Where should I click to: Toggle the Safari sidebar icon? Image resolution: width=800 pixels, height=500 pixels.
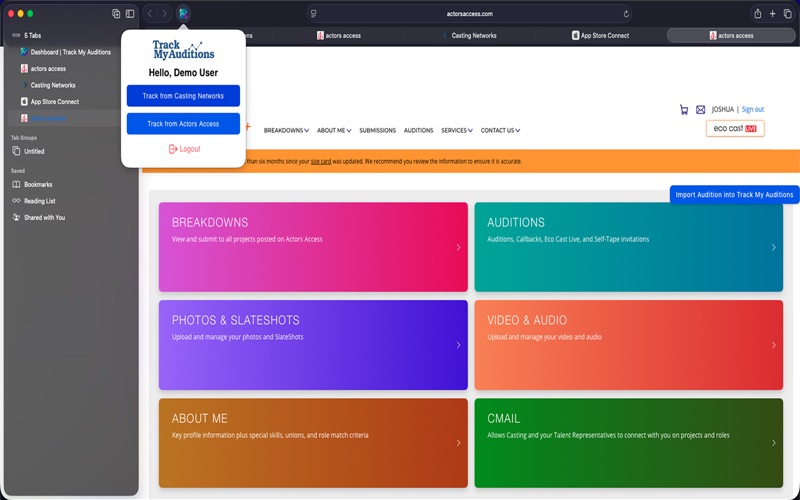tap(130, 14)
